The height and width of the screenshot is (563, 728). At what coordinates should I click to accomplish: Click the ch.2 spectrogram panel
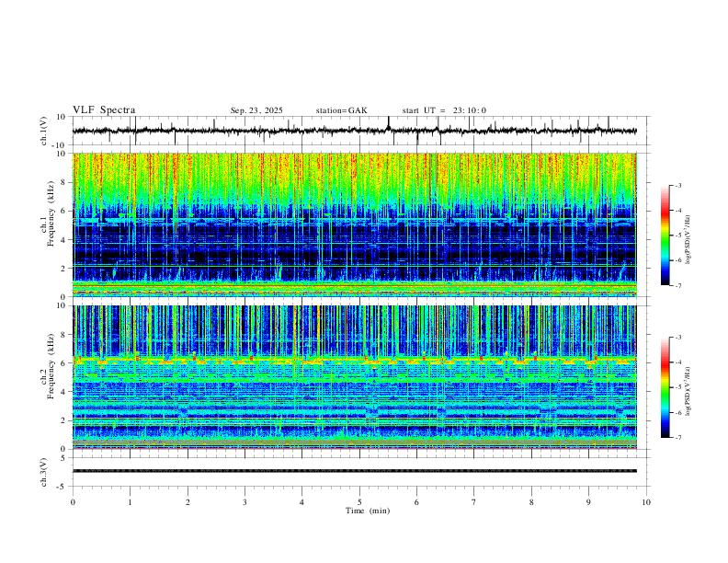click(x=354, y=377)
